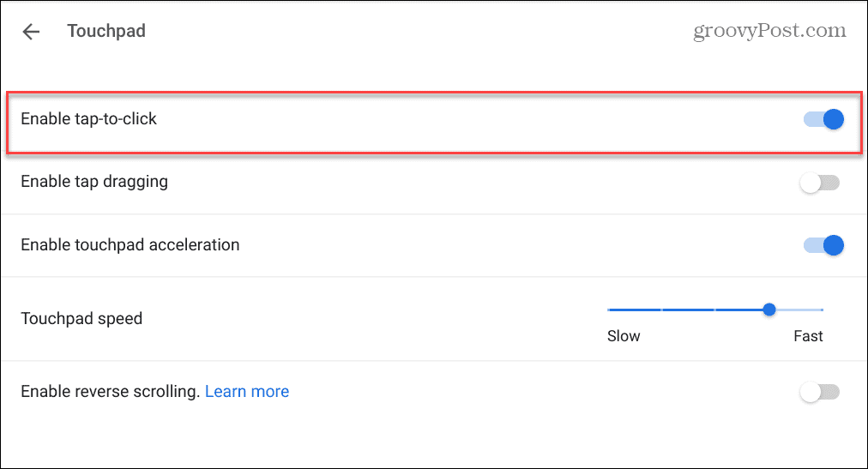Turn on the tap dragging toggle

[x=819, y=183]
